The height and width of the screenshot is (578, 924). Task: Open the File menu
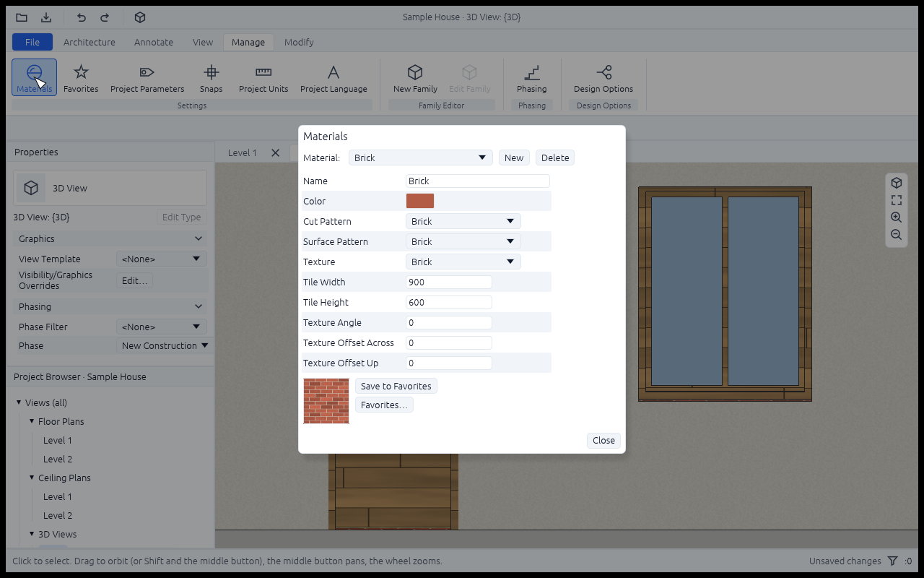pyautogui.click(x=32, y=42)
